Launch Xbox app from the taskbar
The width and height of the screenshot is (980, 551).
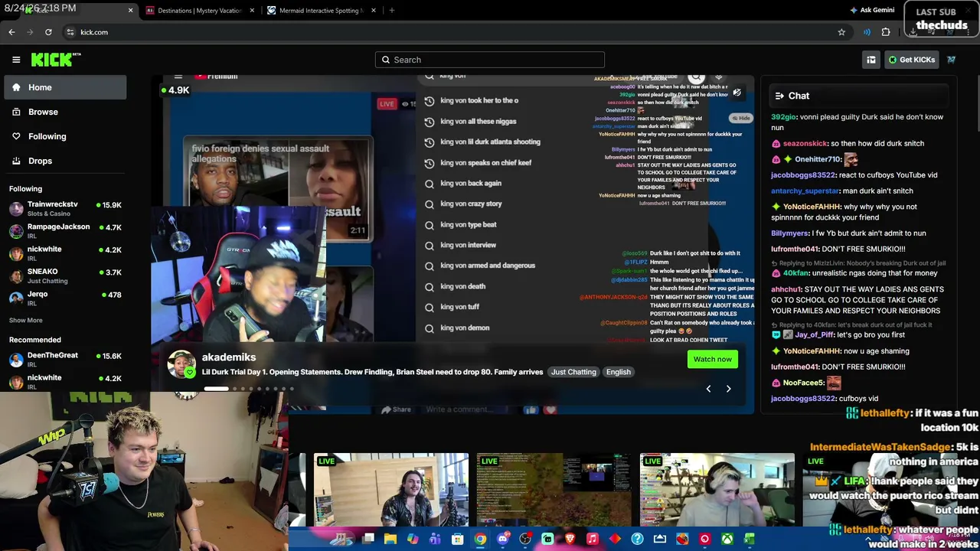(x=727, y=539)
